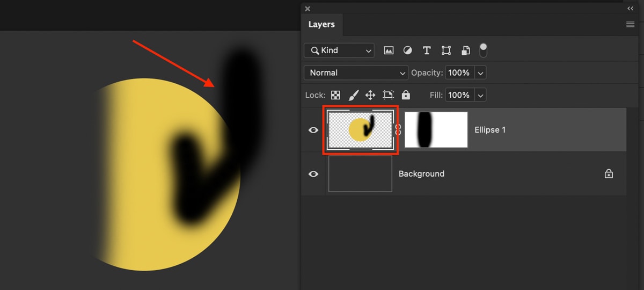
Task: Toggle layer filtering on/off switch
Action: pyautogui.click(x=483, y=50)
